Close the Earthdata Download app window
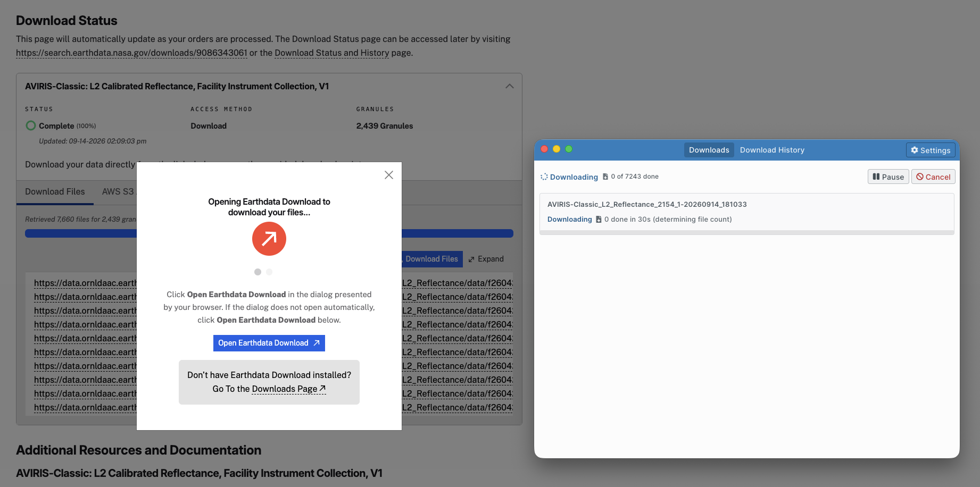This screenshot has width=980, height=487. tap(544, 149)
